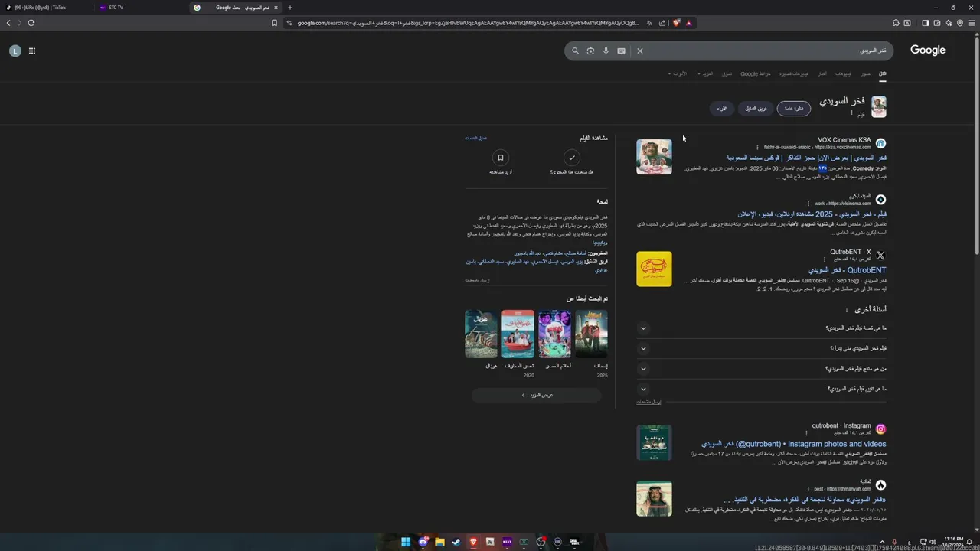Select the خرائط Google maps search tab

[755, 74]
